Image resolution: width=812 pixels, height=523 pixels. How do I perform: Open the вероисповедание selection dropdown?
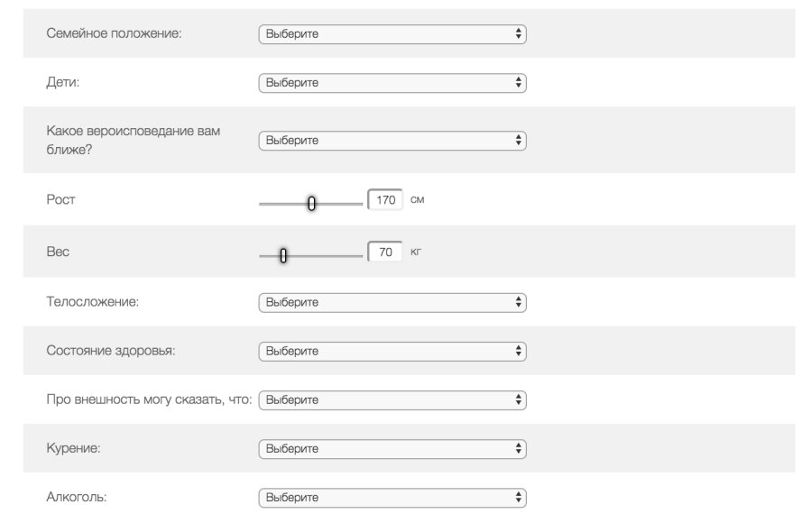(x=392, y=140)
